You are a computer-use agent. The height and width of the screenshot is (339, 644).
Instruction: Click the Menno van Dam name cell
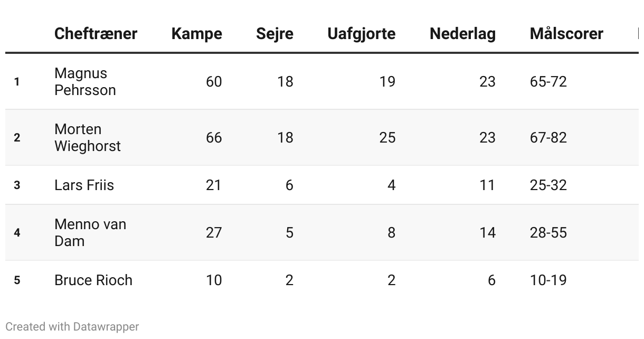90,232
